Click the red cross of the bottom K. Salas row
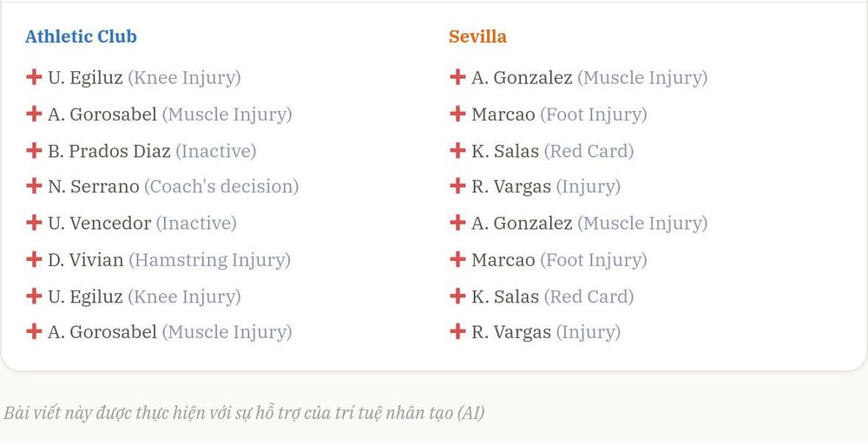 point(457,296)
